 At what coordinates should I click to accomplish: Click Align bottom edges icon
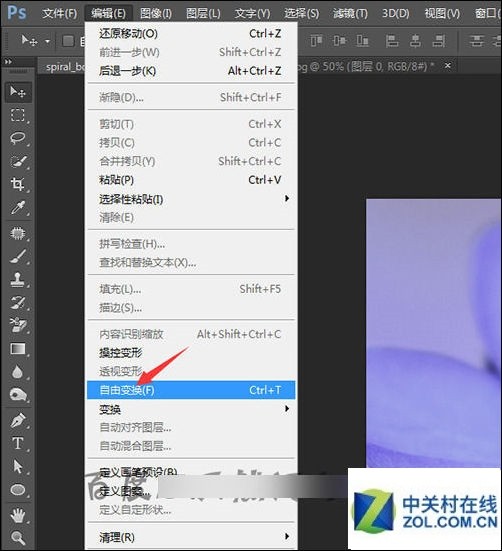[362, 41]
